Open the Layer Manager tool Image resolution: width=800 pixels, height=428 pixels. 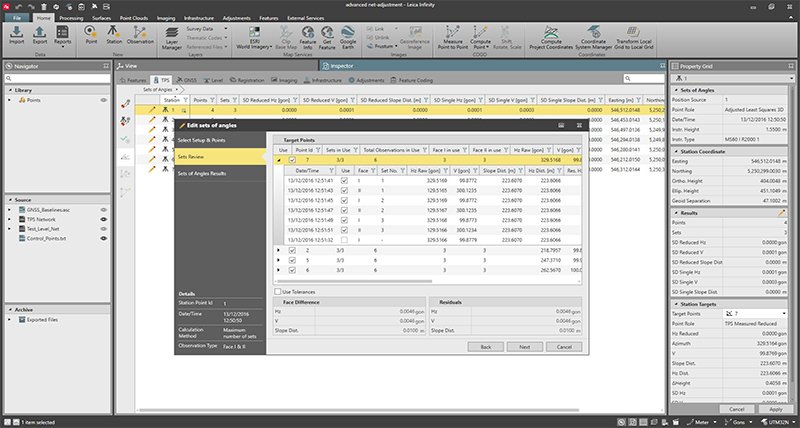click(x=171, y=37)
